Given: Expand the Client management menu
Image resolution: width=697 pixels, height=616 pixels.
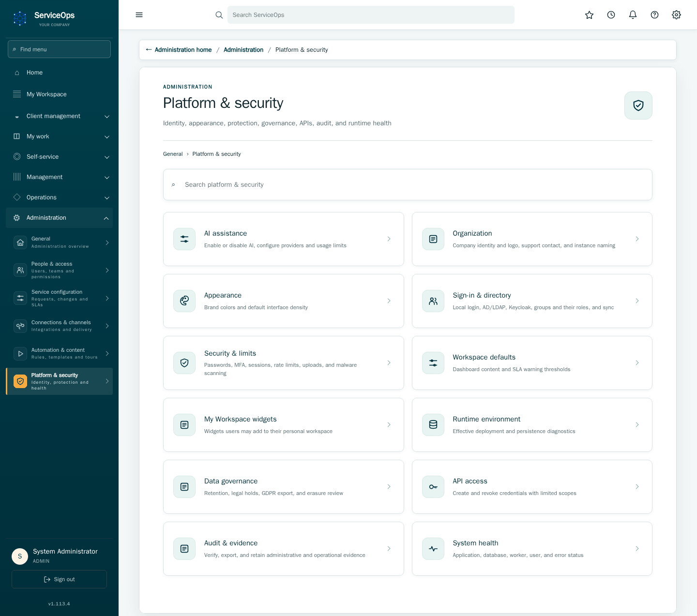Looking at the screenshot, I should pyautogui.click(x=59, y=116).
